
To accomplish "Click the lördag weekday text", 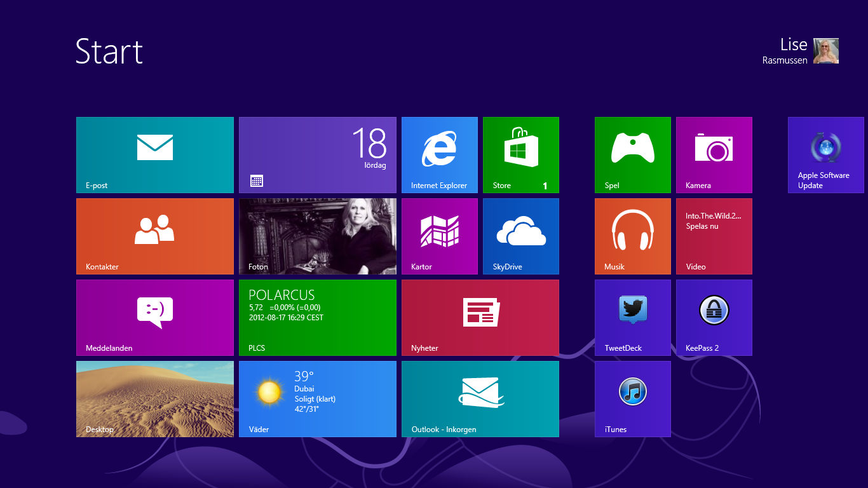I will (x=375, y=165).
